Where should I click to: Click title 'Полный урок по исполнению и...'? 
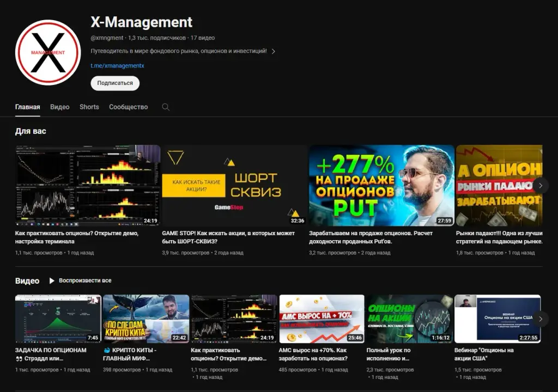(x=388, y=354)
